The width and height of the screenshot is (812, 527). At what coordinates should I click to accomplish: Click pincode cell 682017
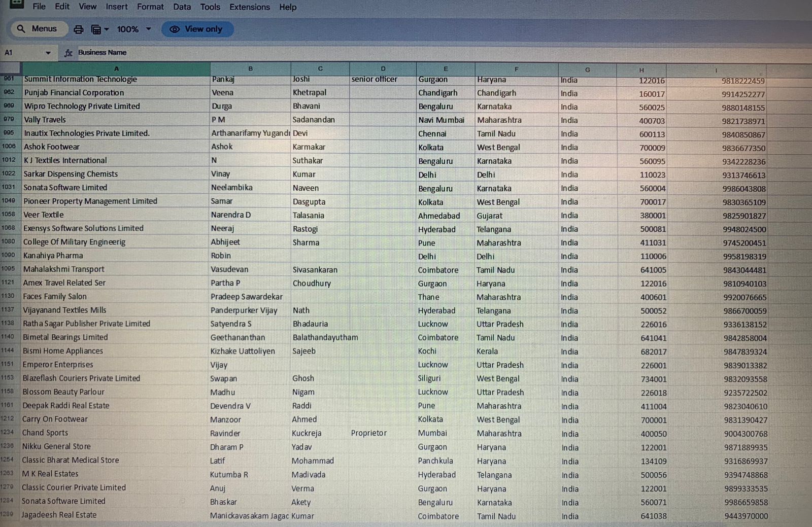[653, 352]
